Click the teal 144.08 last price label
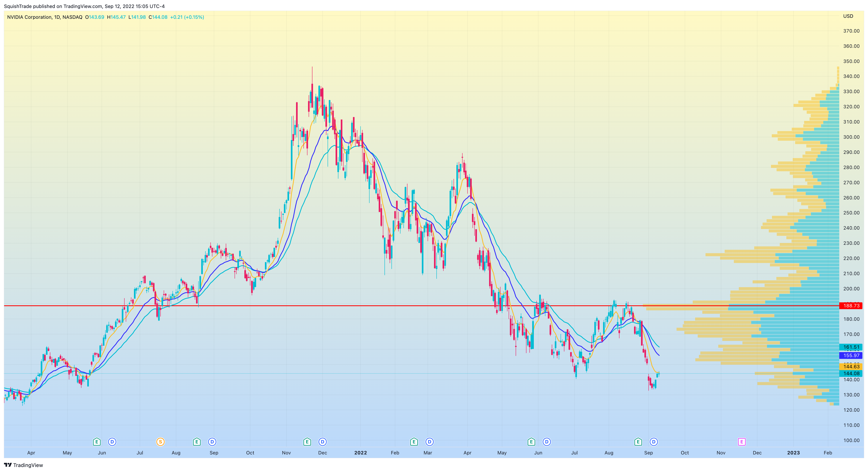 tap(851, 373)
